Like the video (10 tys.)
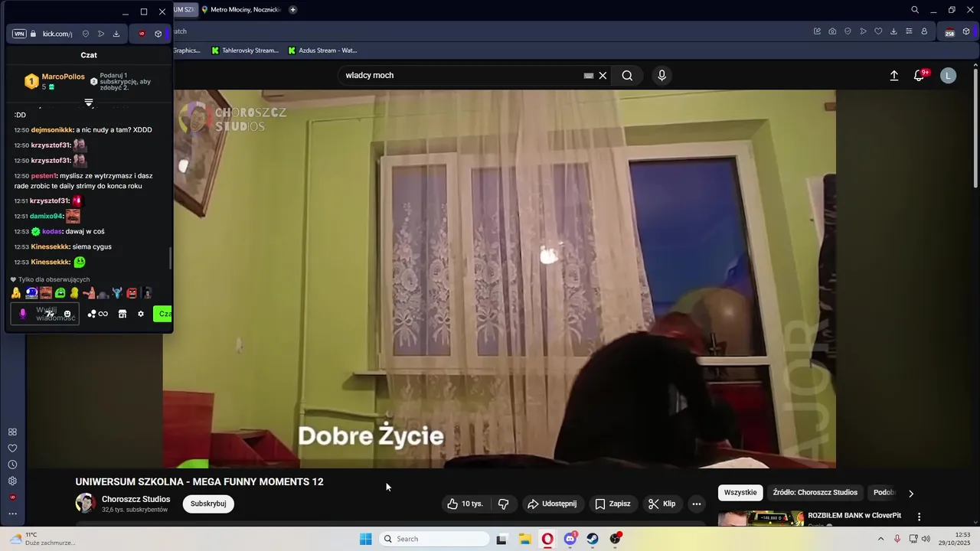Image resolution: width=980 pixels, height=551 pixels. [465, 504]
